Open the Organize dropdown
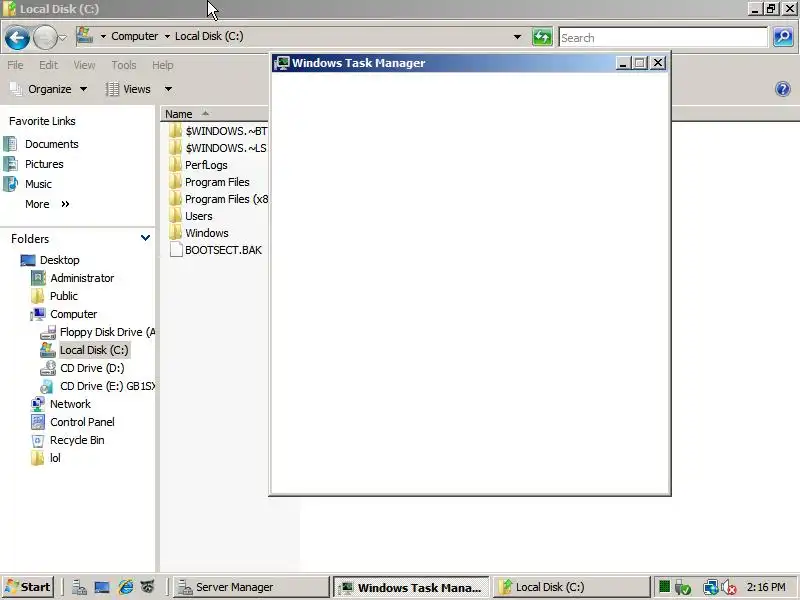 [x=49, y=89]
